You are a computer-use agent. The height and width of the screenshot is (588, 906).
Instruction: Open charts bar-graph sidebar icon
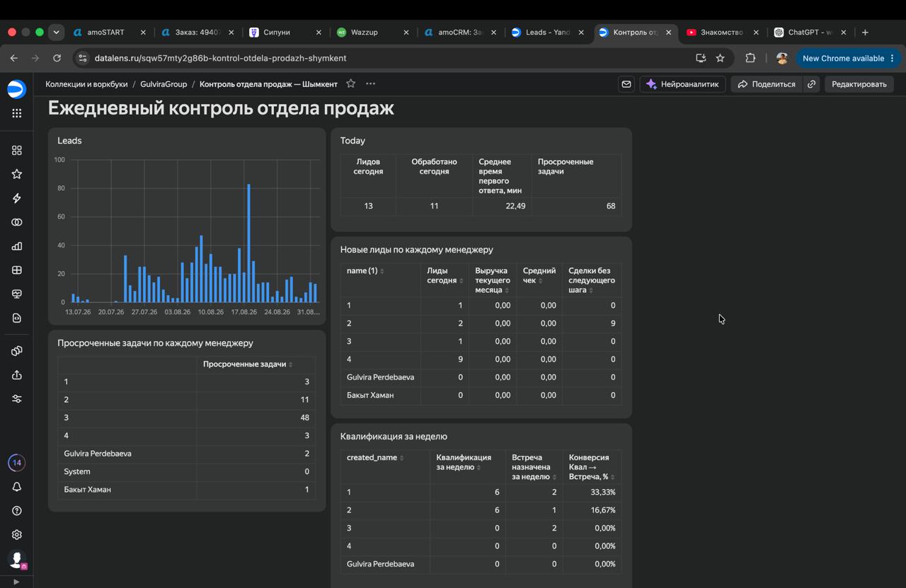pyautogui.click(x=16, y=246)
